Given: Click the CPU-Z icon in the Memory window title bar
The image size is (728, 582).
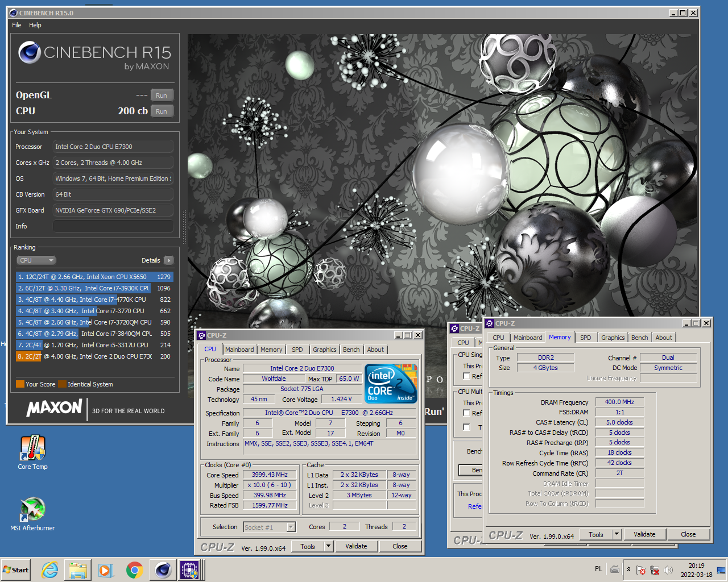Looking at the screenshot, I should (490, 323).
